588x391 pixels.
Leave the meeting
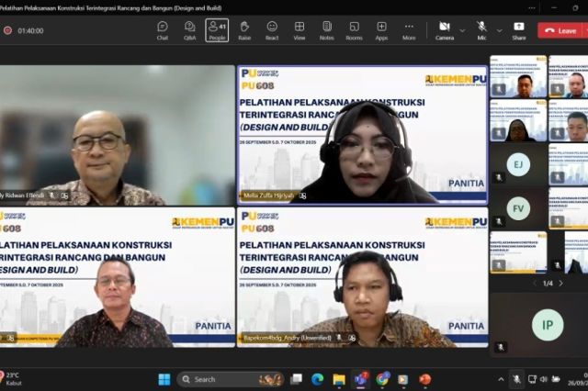coord(561,30)
